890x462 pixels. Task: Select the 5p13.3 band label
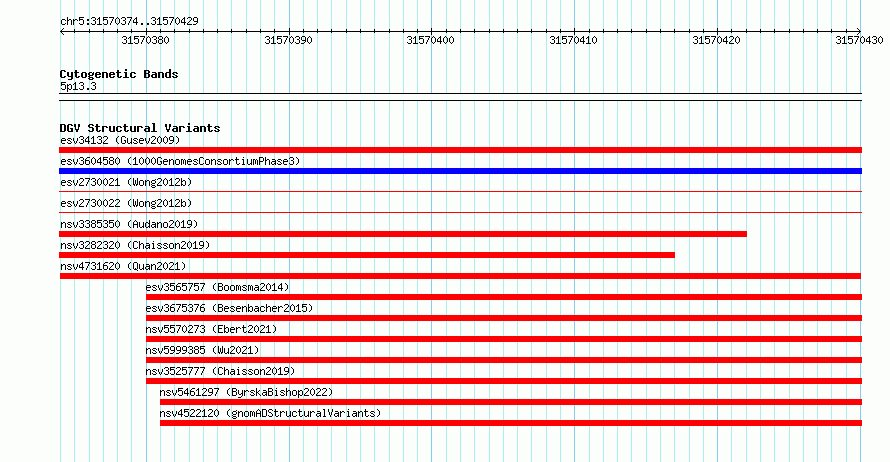coord(78,86)
